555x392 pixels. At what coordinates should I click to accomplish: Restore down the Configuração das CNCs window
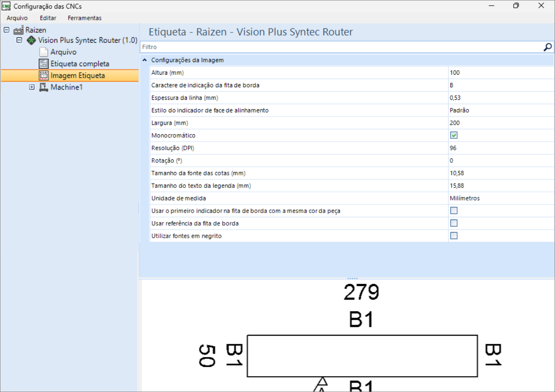click(516, 6)
